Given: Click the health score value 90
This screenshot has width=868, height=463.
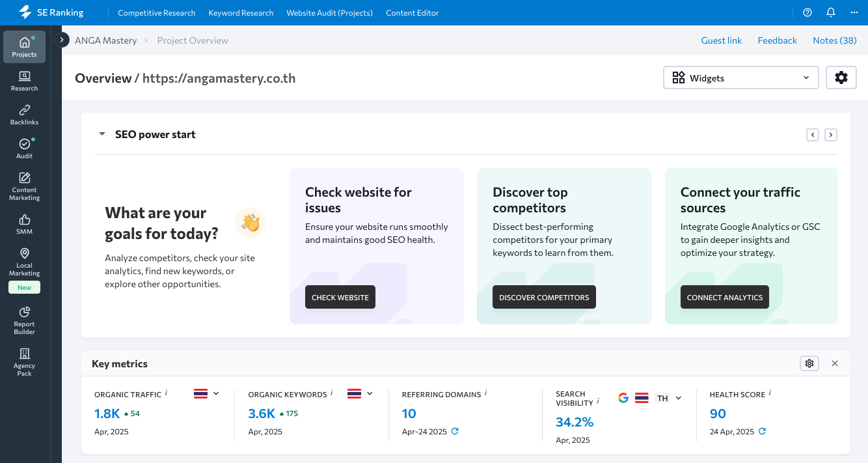Looking at the screenshot, I should [718, 414].
